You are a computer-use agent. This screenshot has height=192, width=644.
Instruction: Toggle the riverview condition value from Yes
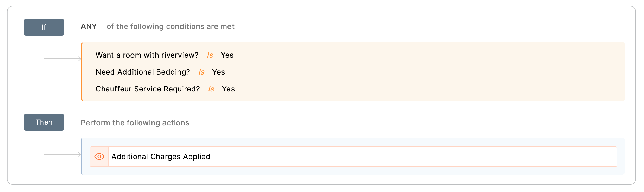pyautogui.click(x=228, y=55)
